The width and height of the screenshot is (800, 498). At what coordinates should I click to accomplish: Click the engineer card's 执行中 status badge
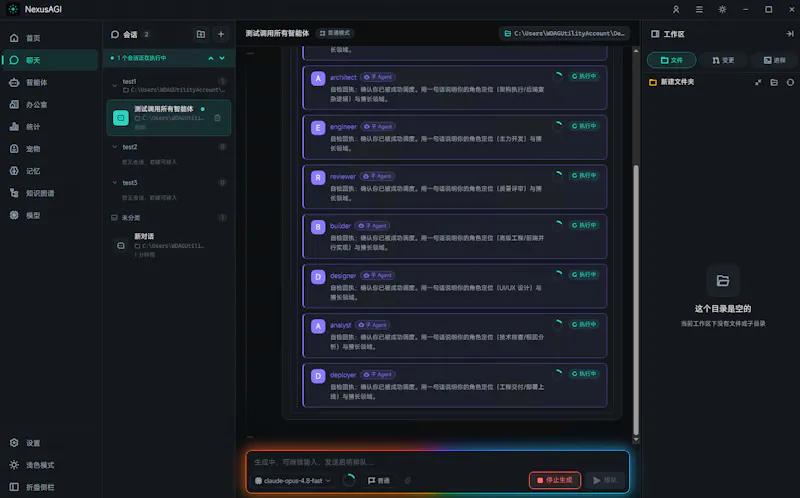pos(584,126)
